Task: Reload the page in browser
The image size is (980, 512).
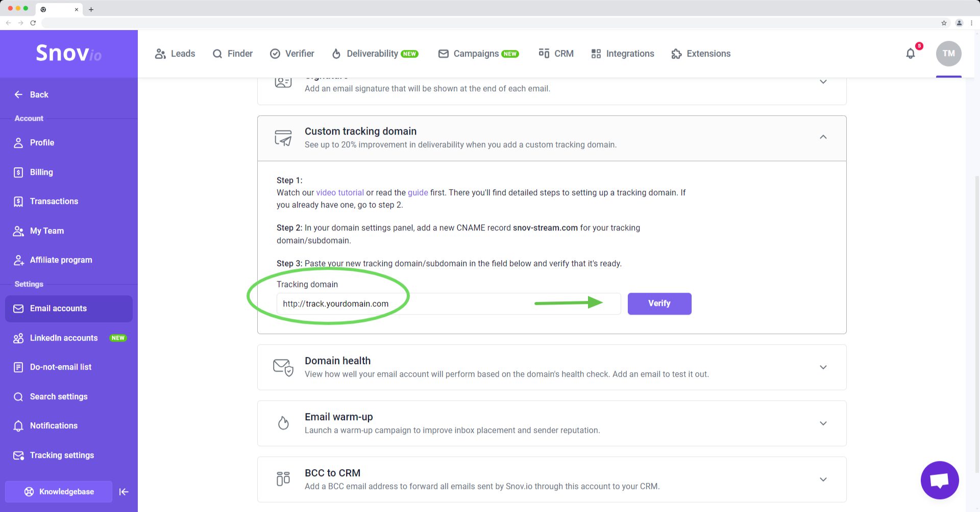Action: 33,23
